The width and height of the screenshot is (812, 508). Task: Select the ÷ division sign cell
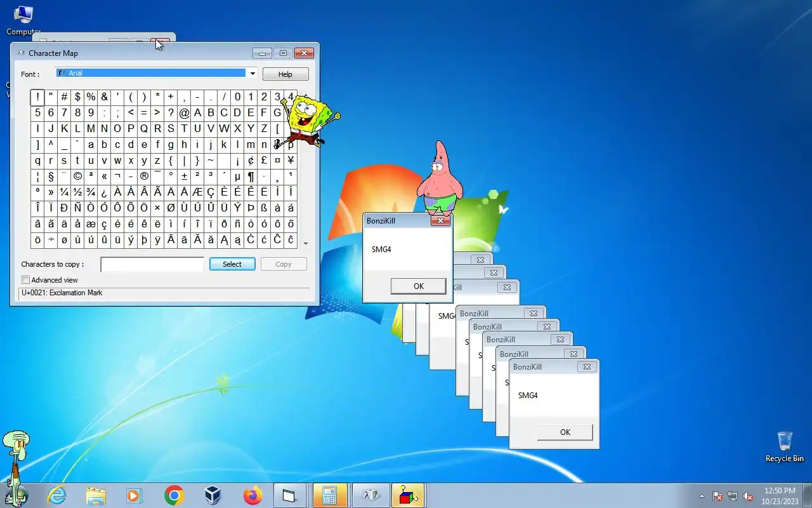[51, 240]
